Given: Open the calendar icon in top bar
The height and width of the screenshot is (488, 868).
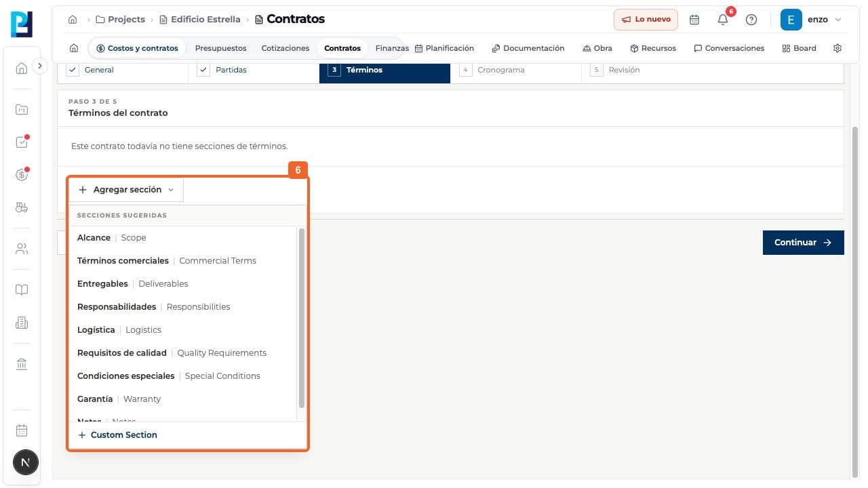Looking at the screenshot, I should point(694,20).
